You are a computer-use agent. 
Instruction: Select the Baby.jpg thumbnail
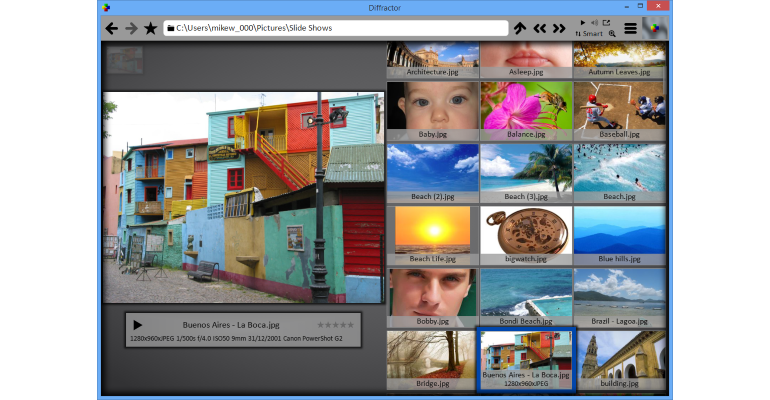[432, 110]
